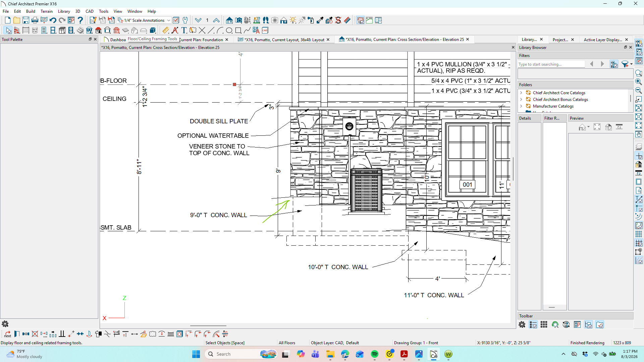Click the Zoom In magnifier icon
Screen dimensions: 644x362
639,82
